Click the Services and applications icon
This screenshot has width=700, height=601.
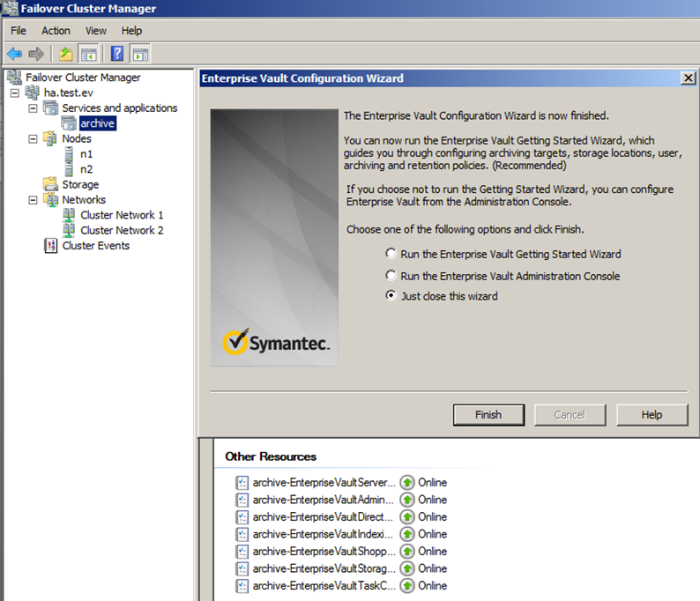(x=50, y=108)
